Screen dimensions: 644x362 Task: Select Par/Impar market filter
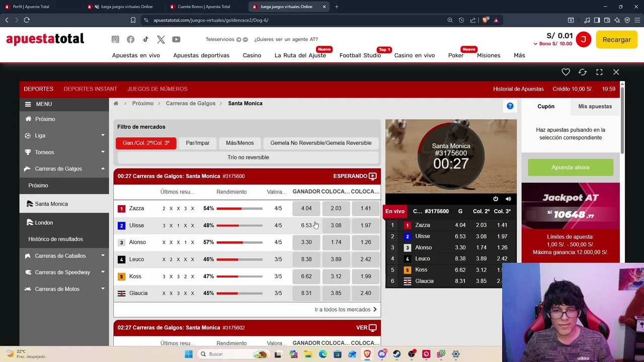(198, 143)
